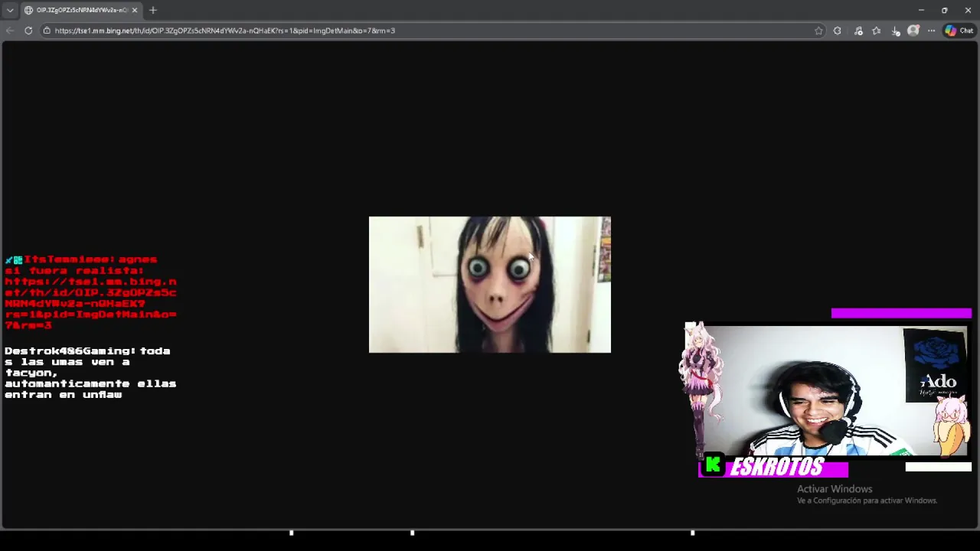Open the tab search dropdown arrow

10,10
